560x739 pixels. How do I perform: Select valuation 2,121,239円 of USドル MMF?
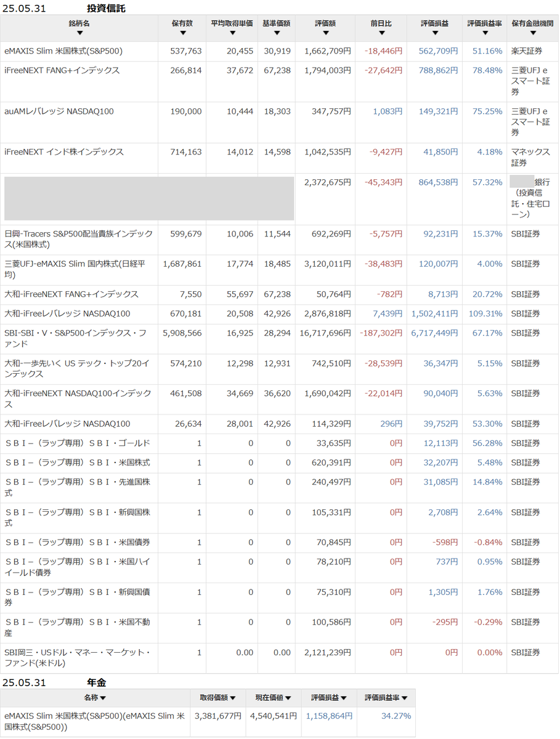328,652
